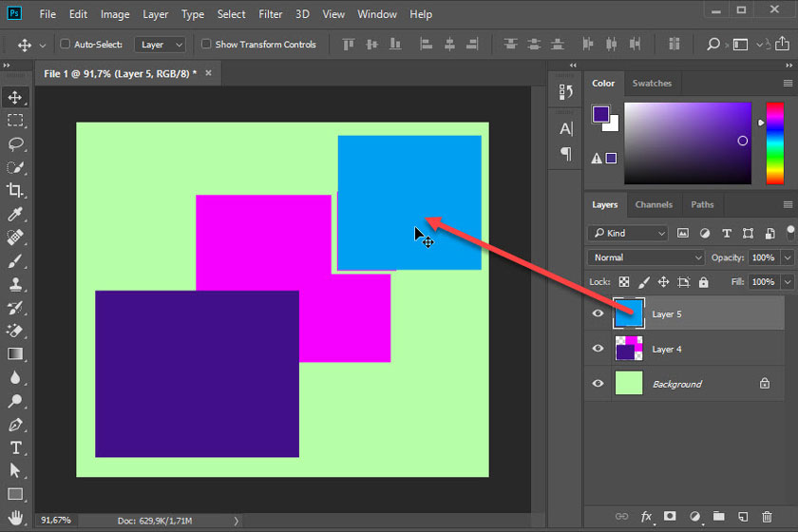Switch to the Swatches tab
This screenshot has width=798, height=532.
pos(652,83)
